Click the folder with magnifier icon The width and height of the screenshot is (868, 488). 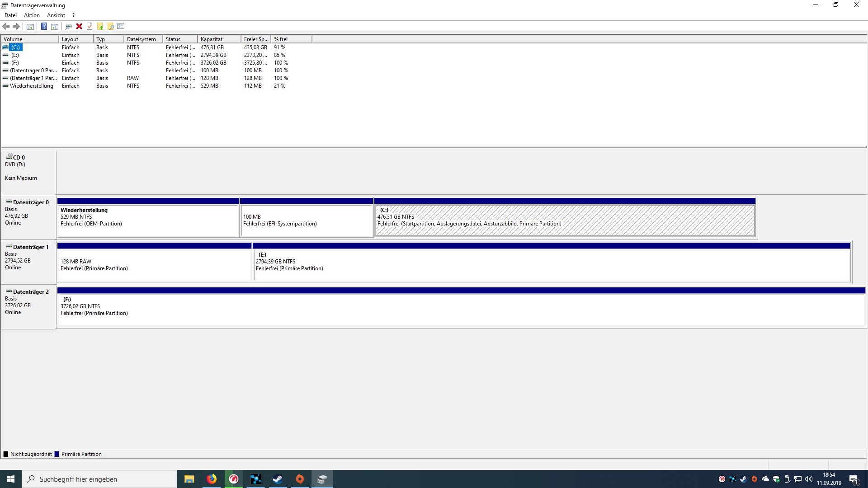tap(110, 26)
